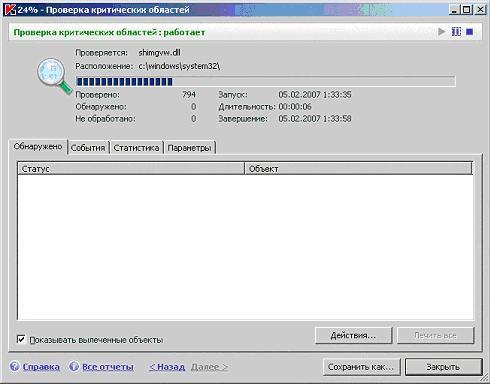Image resolution: width=490 pixels, height=384 pixels.
Task: Open the Все отчеты link
Action: [x=108, y=367]
